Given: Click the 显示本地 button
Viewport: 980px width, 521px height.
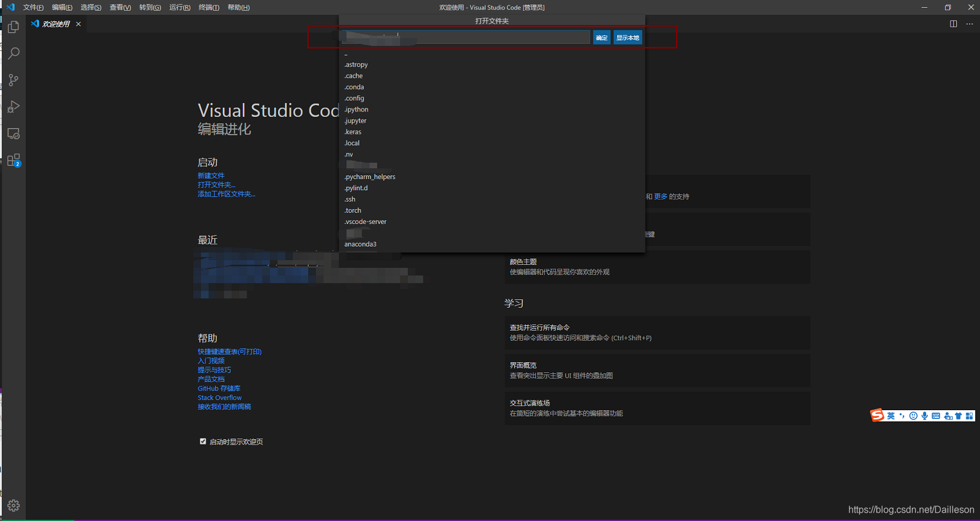Looking at the screenshot, I should pos(627,38).
